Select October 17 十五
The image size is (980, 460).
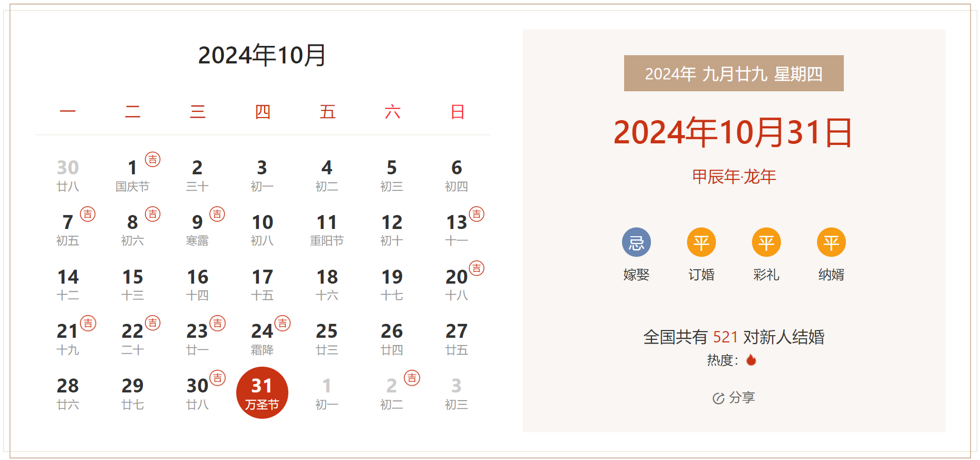pyautogui.click(x=262, y=285)
